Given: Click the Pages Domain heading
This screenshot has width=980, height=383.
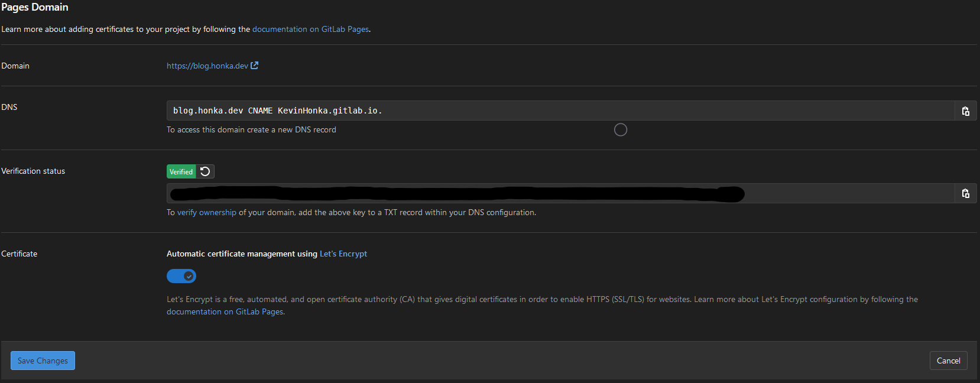Looking at the screenshot, I should point(35,7).
